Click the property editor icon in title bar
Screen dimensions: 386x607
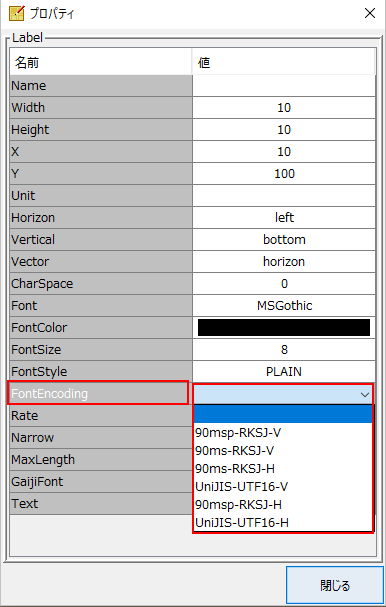[x=16, y=13]
